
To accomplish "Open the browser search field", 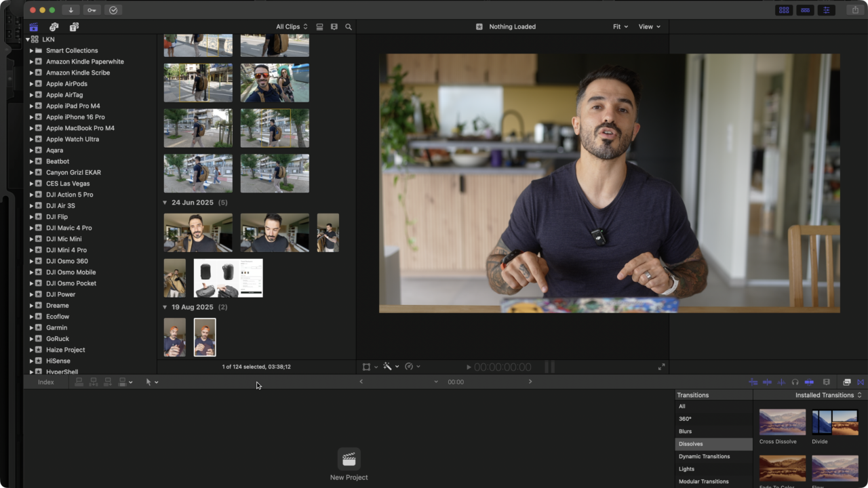I will [349, 26].
